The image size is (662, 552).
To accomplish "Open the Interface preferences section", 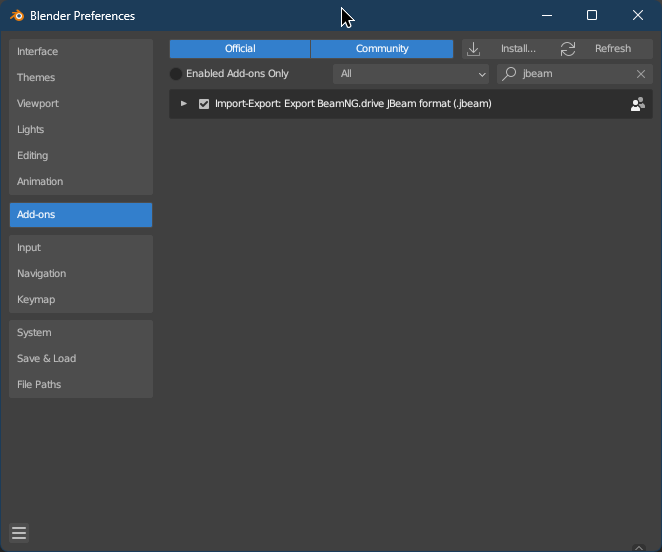I will pos(81,52).
